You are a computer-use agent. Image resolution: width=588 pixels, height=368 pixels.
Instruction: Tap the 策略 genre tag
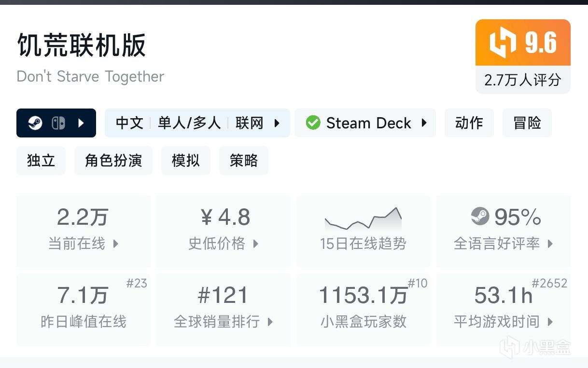(243, 161)
